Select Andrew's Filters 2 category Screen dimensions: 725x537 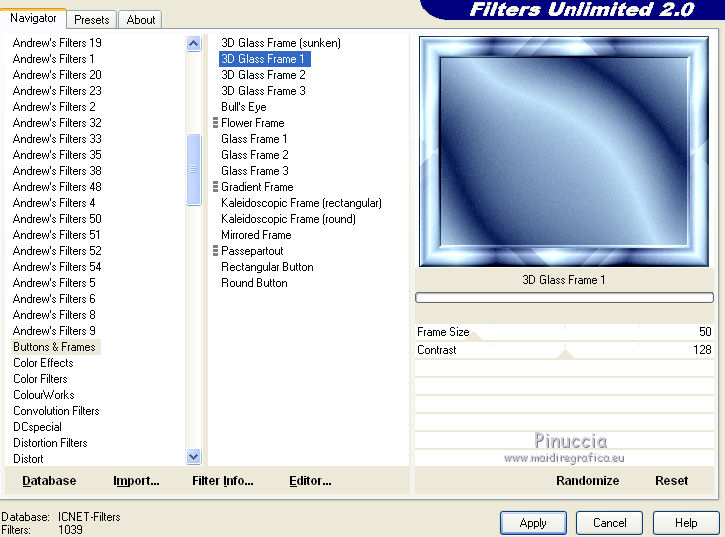point(54,107)
